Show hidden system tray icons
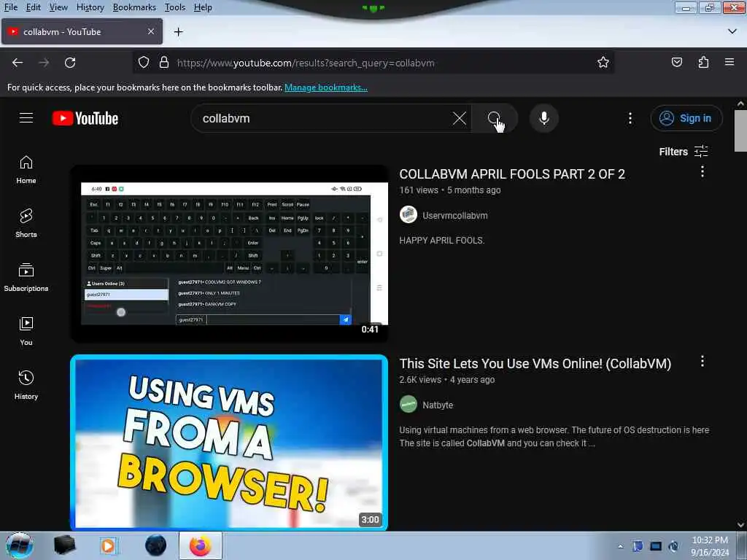747x560 pixels. [x=620, y=546]
